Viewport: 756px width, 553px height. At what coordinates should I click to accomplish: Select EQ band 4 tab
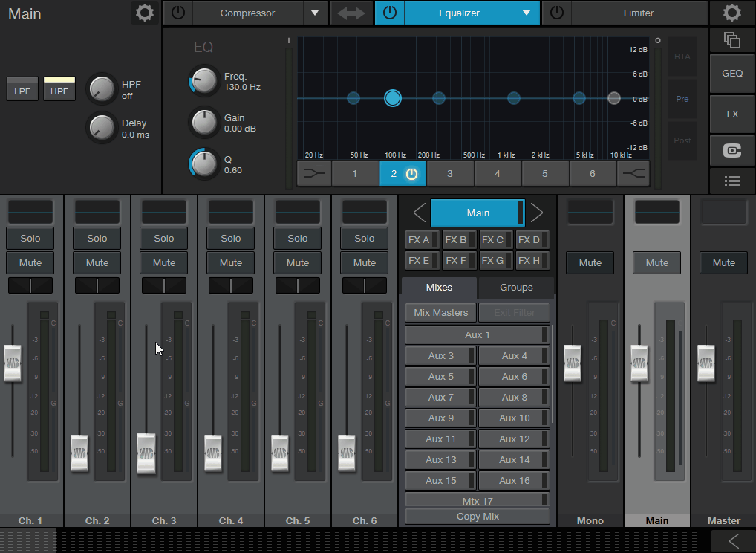[498, 173]
